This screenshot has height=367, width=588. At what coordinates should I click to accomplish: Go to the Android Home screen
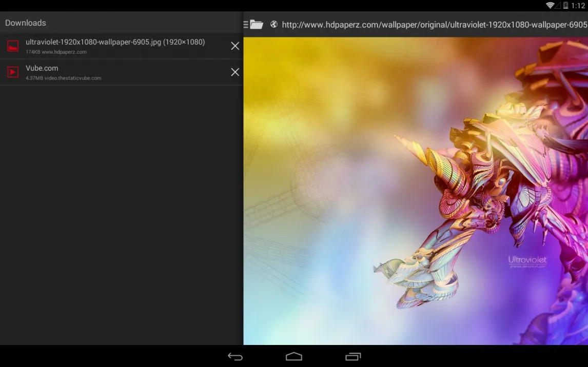(294, 356)
